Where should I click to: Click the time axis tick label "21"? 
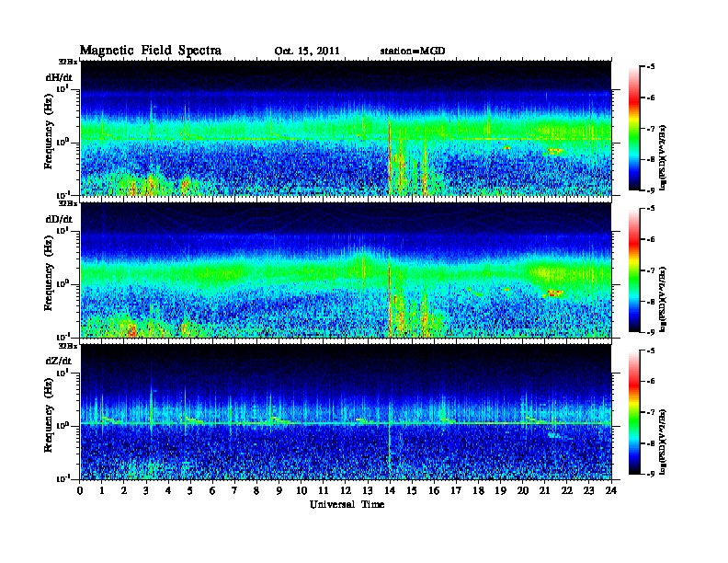tap(544, 491)
